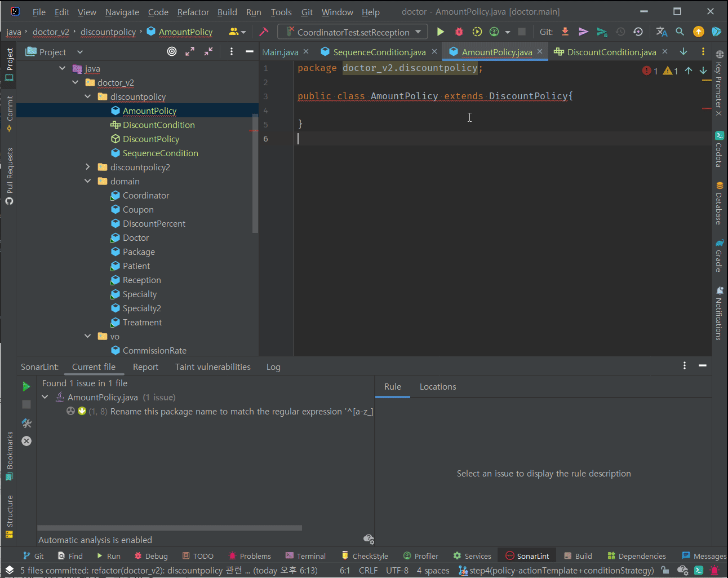Open CheckStyle tool window

(365, 556)
